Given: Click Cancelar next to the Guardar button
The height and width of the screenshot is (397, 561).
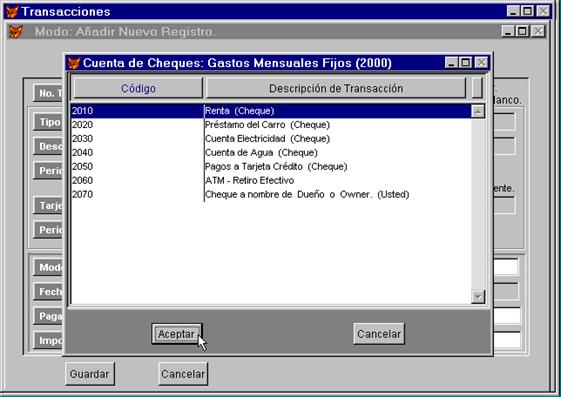Looking at the screenshot, I should click(x=183, y=374).
